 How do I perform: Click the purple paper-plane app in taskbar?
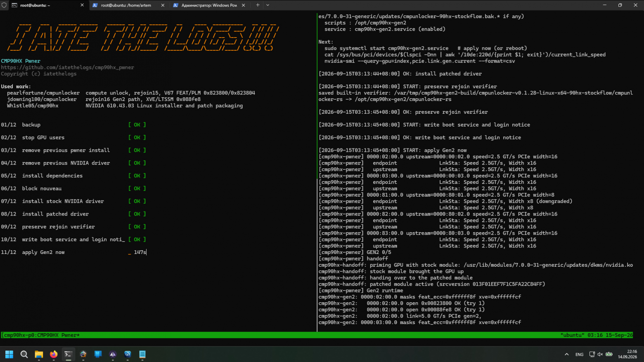[x=113, y=354]
